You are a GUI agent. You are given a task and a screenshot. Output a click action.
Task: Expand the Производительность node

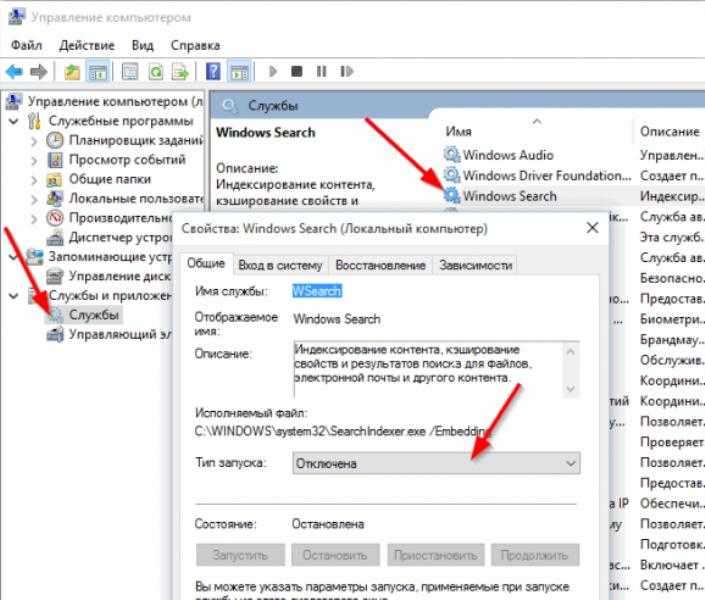click(x=34, y=218)
